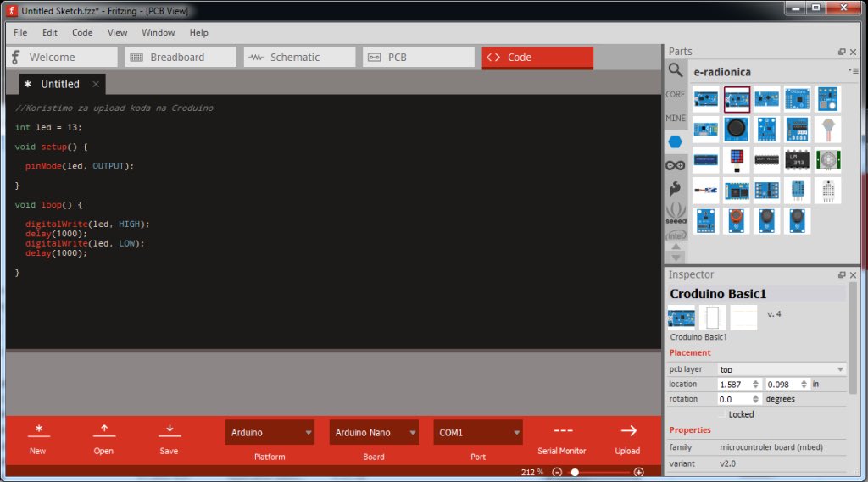Expand the pcb layer dropdown
The height and width of the screenshot is (482, 868).
click(x=782, y=369)
